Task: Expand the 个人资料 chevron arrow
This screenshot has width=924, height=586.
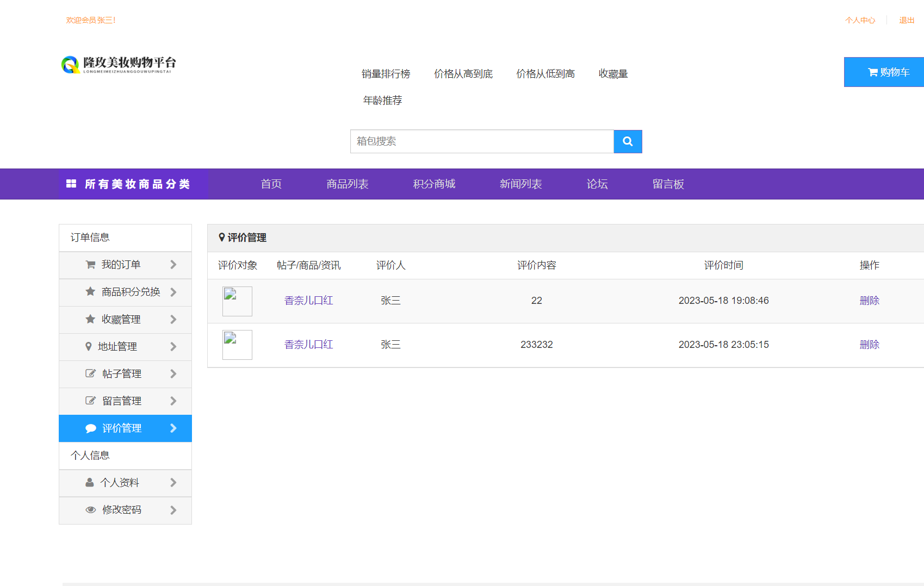Action: tap(173, 482)
